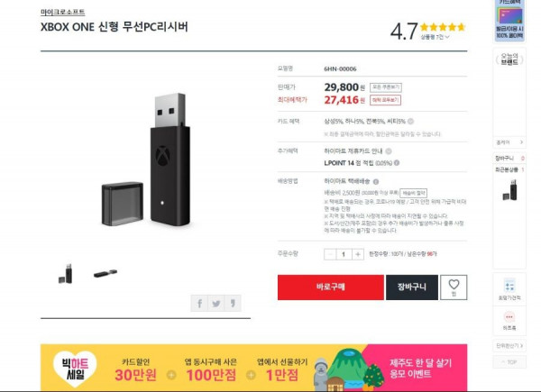Increase order quantity with plus button
The width and height of the screenshot is (541, 392).
point(358,254)
